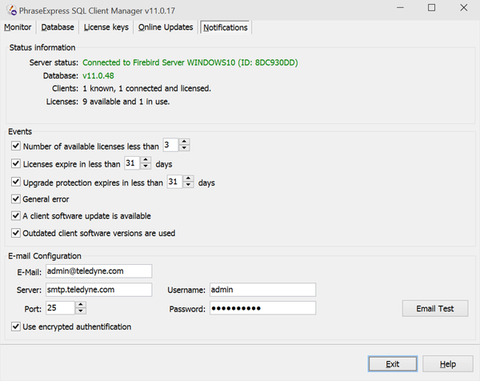Click the Exit button

[393, 364]
